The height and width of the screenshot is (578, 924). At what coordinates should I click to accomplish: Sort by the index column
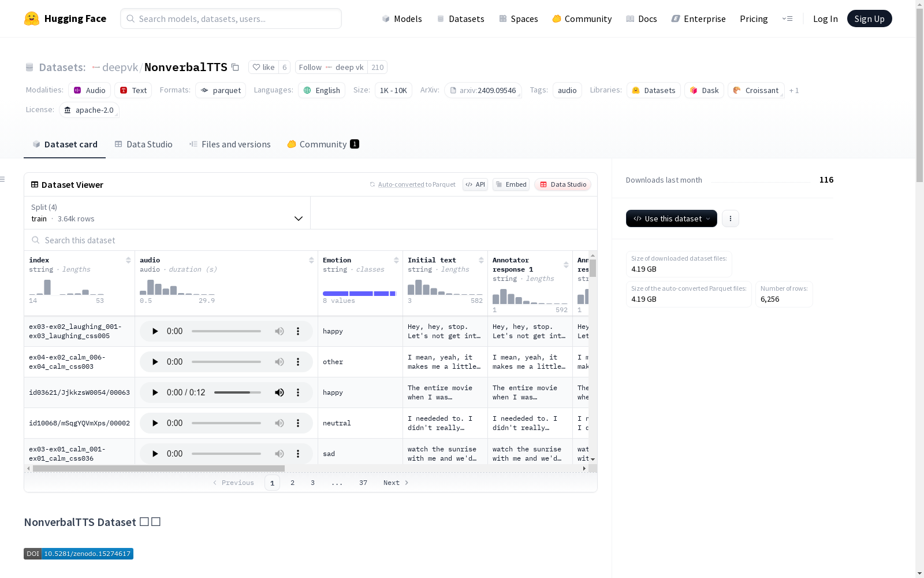(x=128, y=260)
